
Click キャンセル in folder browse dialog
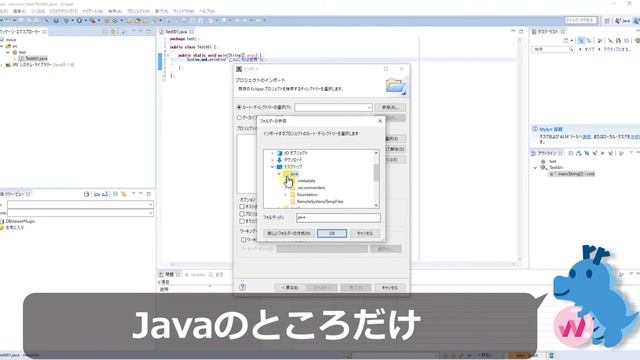(365, 233)
